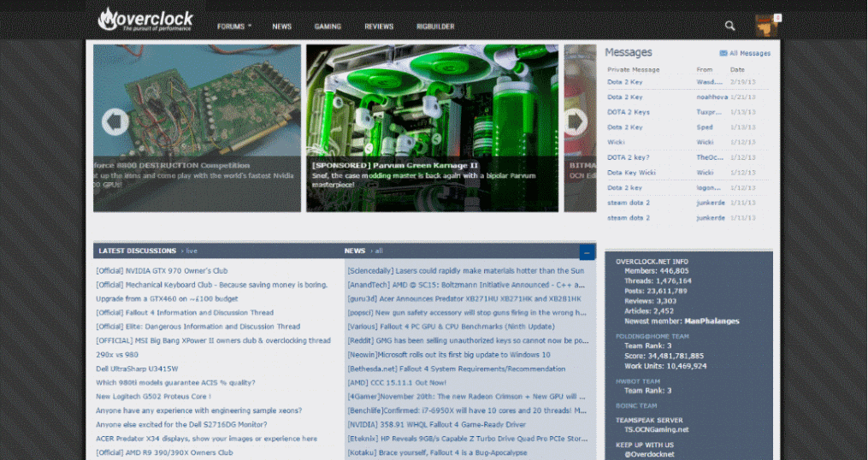Viewport: 868px width, 460px height.
Task: Open Dell UltraSharp U3415W thread
Action: click(137, 369)
